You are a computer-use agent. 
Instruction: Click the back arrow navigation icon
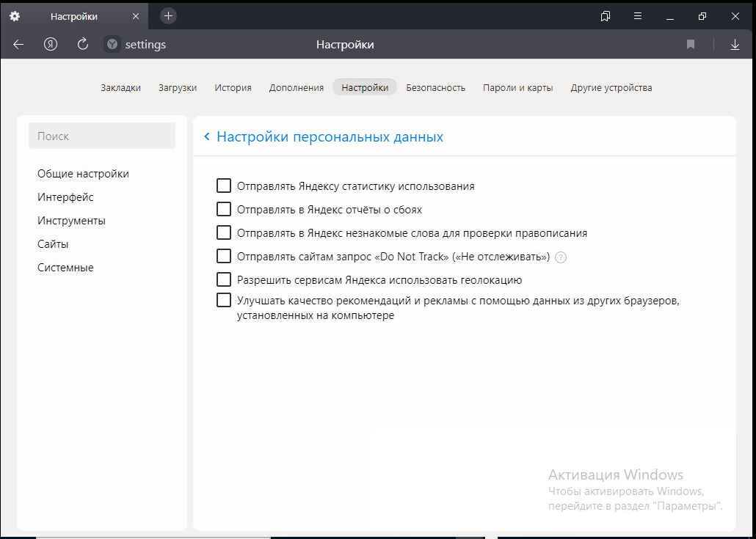(18, 45)
